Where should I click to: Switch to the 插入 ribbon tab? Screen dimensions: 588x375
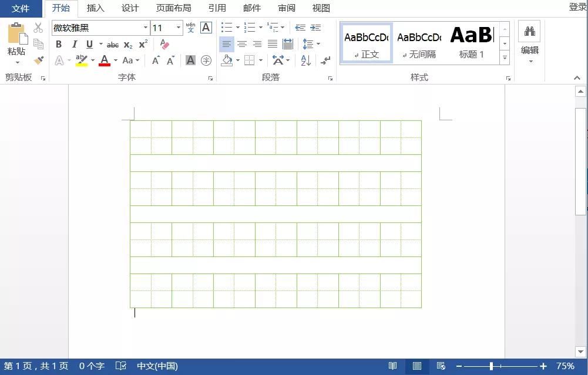click(x=95, y=8)
